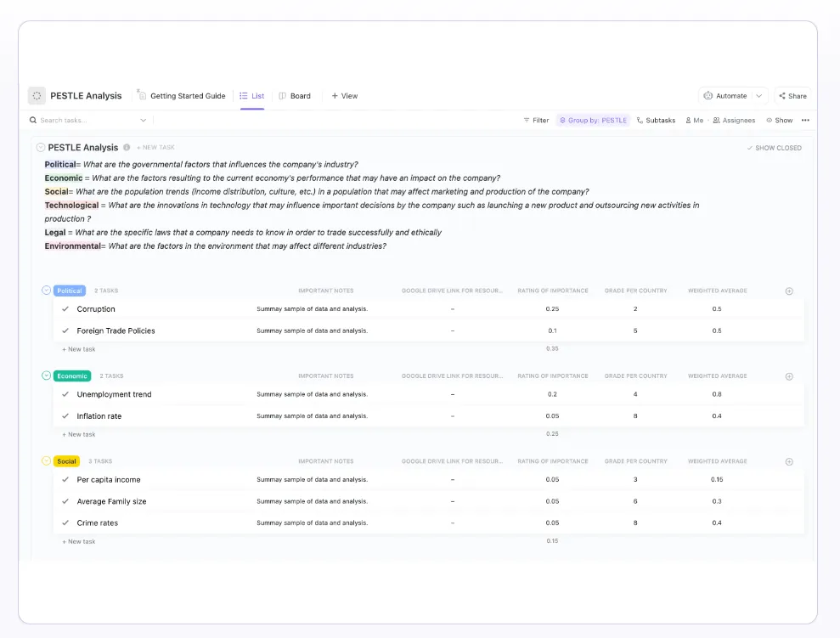
Task: Collapse the Social group
Action: (46, 460)
